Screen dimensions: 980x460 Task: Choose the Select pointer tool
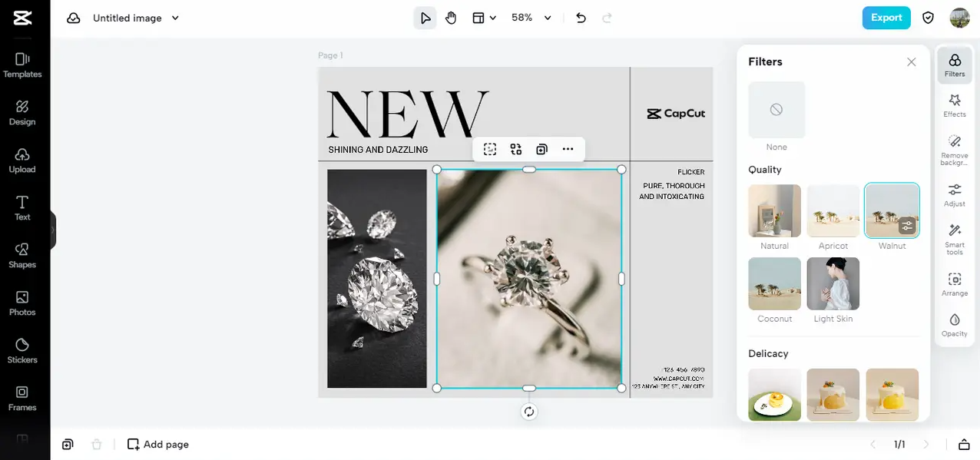point(425,18)
